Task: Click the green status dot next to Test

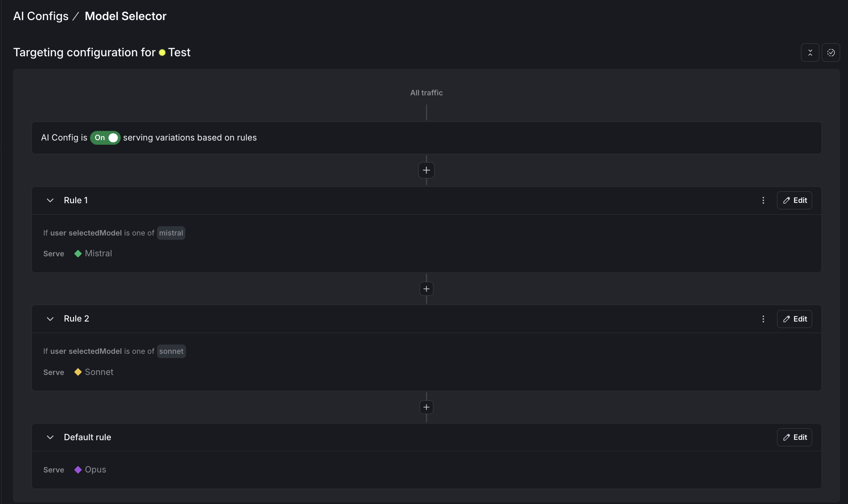Action: (x=162, y=52)
